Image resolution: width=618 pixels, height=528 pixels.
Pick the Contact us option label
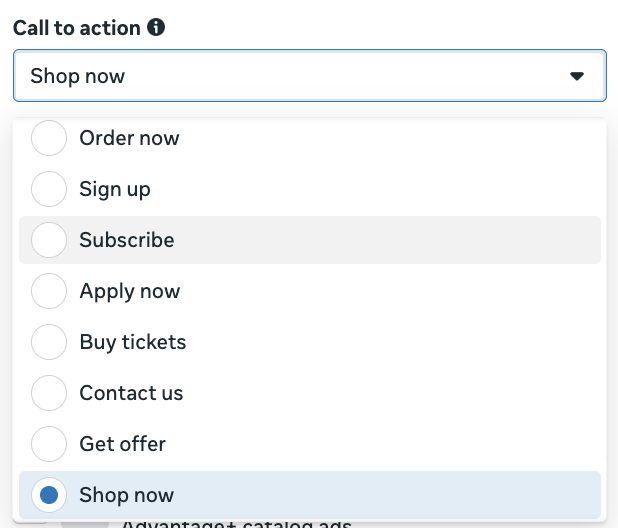click(131, 393)
